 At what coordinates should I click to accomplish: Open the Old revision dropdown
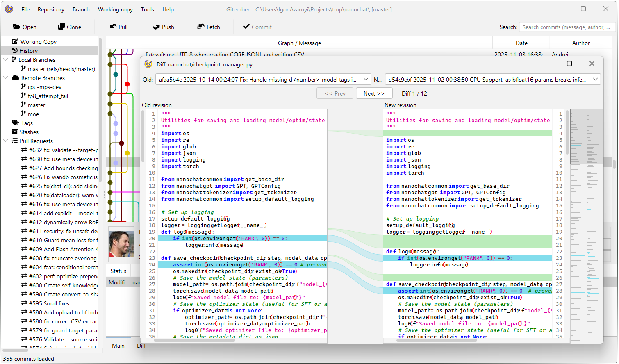(366, 79)
